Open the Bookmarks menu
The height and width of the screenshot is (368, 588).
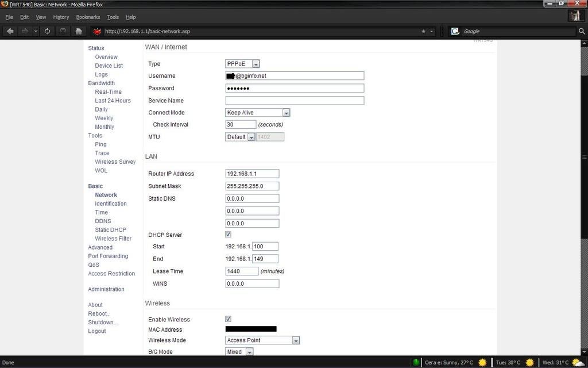88,17
